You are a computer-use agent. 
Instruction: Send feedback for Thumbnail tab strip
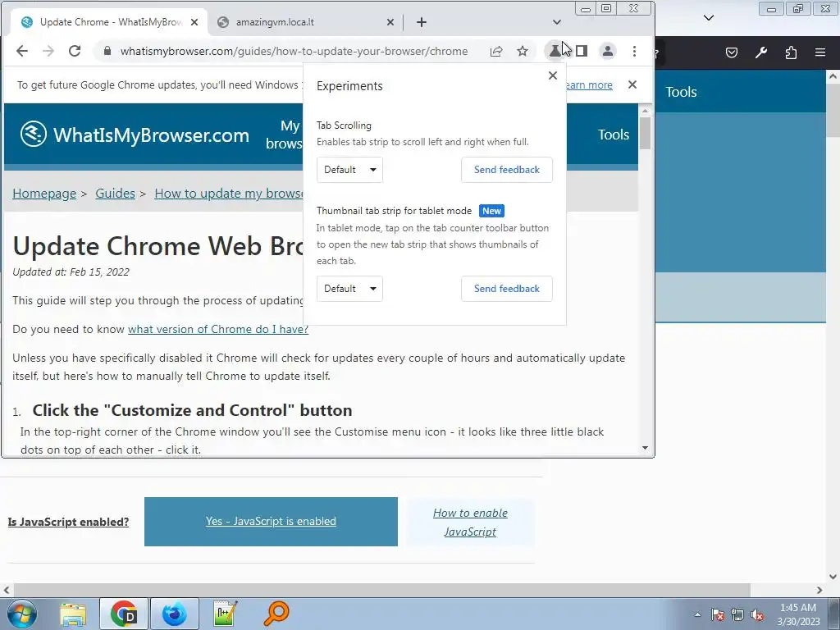point(507,289)
